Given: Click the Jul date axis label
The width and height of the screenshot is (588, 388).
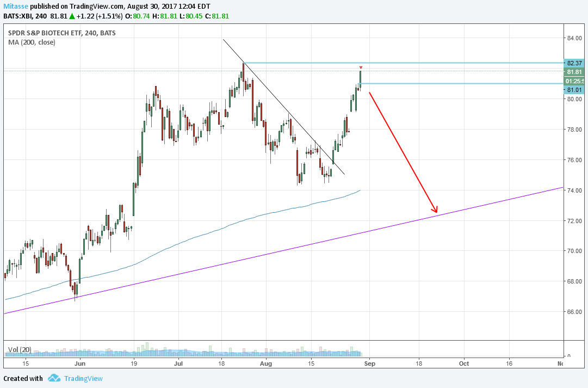Looking at the screenshot, I should [x=178, y=363].
